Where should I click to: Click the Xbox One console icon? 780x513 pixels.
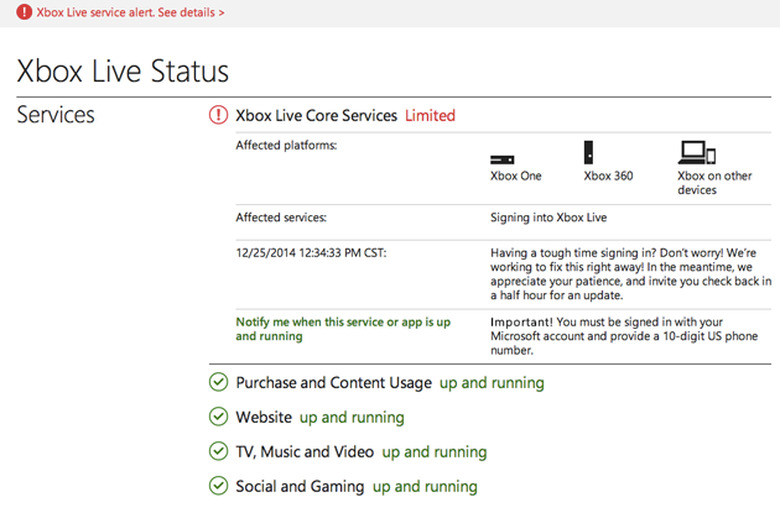(501, 160)
